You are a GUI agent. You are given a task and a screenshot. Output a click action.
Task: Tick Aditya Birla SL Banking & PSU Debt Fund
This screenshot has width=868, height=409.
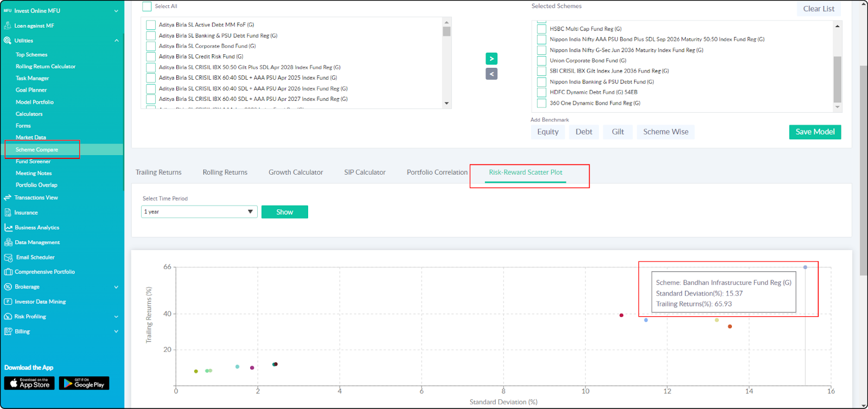click(151, 36)
